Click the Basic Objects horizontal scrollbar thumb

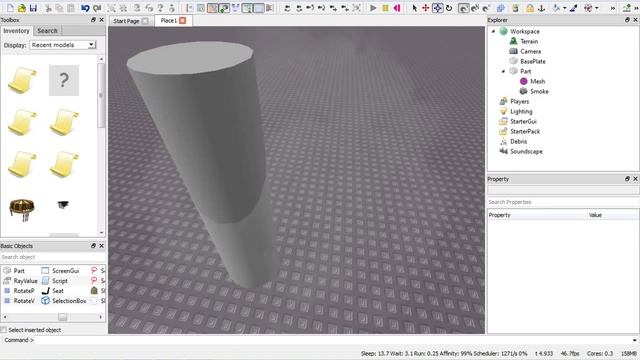click(62, 317)
